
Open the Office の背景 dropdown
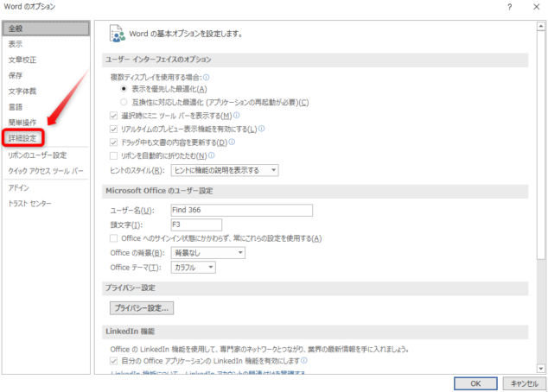point(208,253)
